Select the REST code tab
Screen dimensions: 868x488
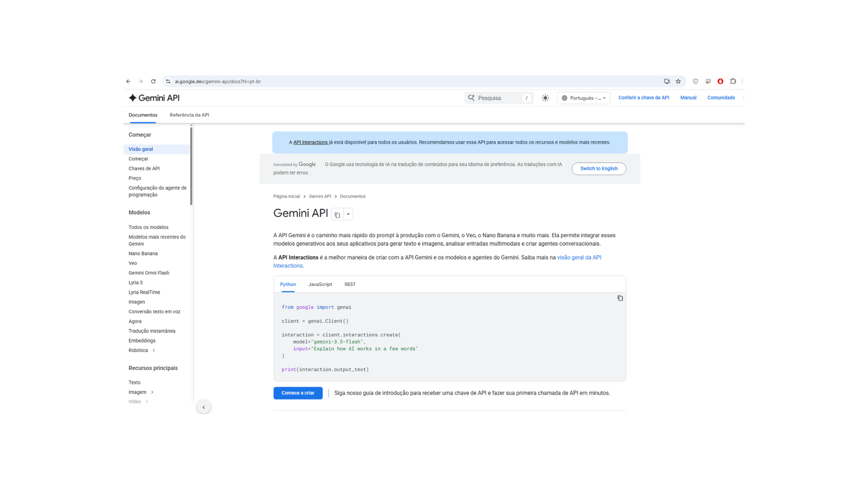coord(350,284)
